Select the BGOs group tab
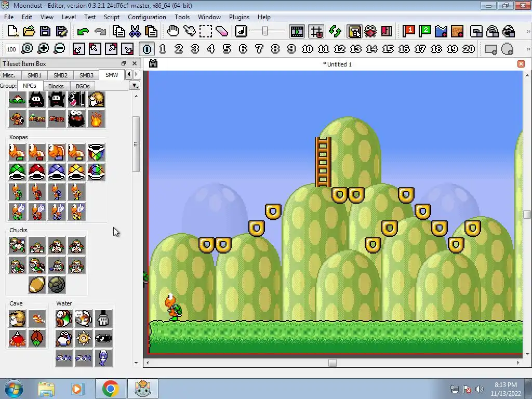Viewport: 532px width, 399px height. (83, 86)
